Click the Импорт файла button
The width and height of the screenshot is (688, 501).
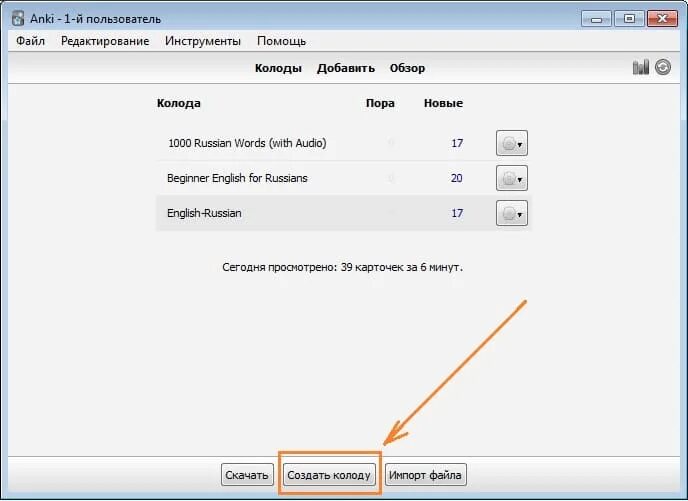(x=425, y=475)
